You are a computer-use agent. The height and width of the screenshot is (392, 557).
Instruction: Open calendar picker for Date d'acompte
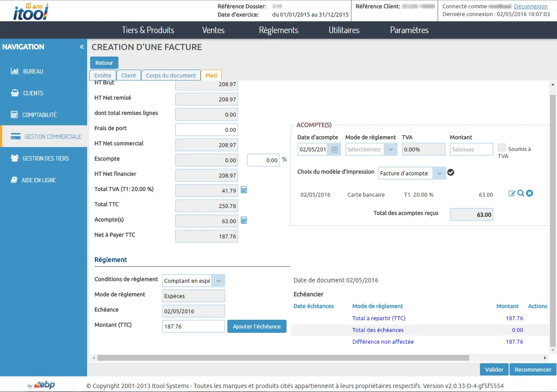334,150
